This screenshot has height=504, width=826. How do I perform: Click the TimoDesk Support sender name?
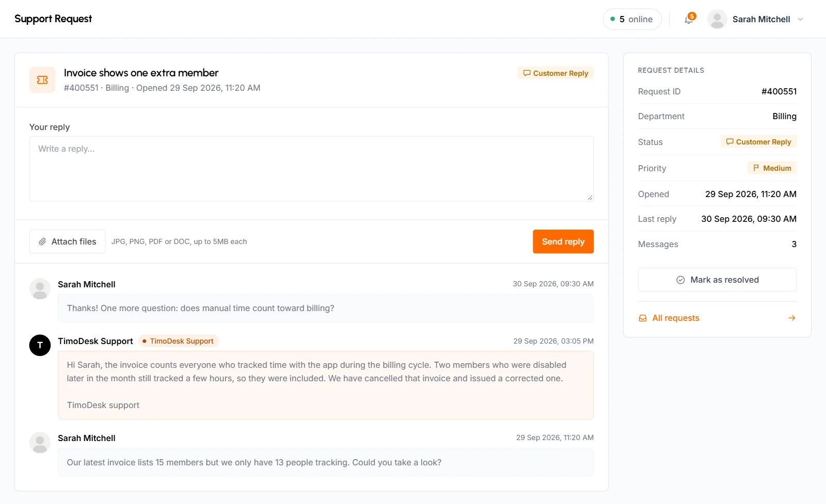[x=96, y=341]
